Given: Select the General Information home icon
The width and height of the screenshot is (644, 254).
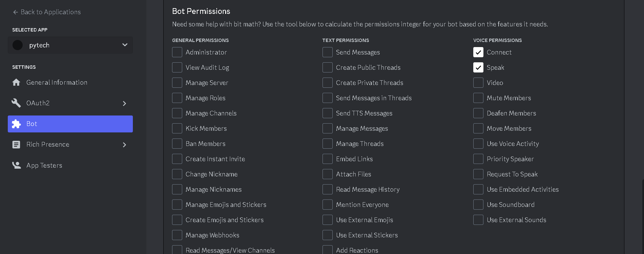Looking at the screenshot, I should 16,82.
